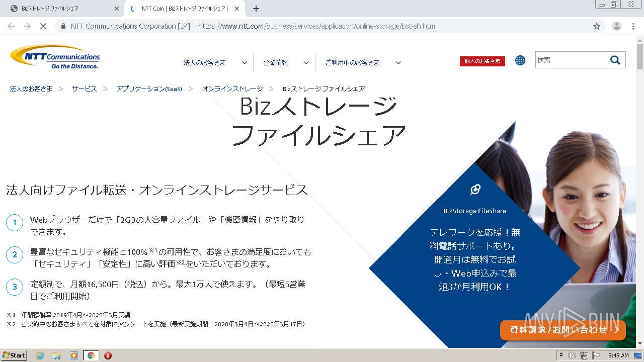View site security lock information
This screenshot has height=362, width=644.
coord(63,26)
